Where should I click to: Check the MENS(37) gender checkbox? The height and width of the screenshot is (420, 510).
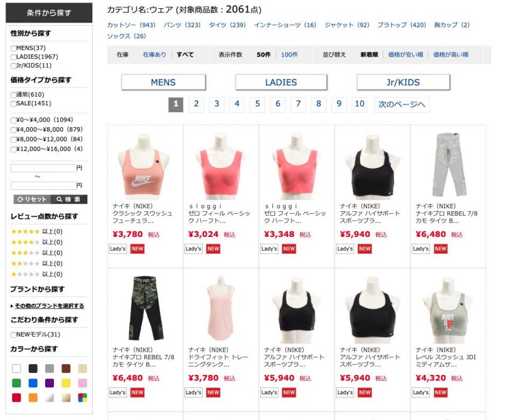pyautogui.click(x=13, y=48)
